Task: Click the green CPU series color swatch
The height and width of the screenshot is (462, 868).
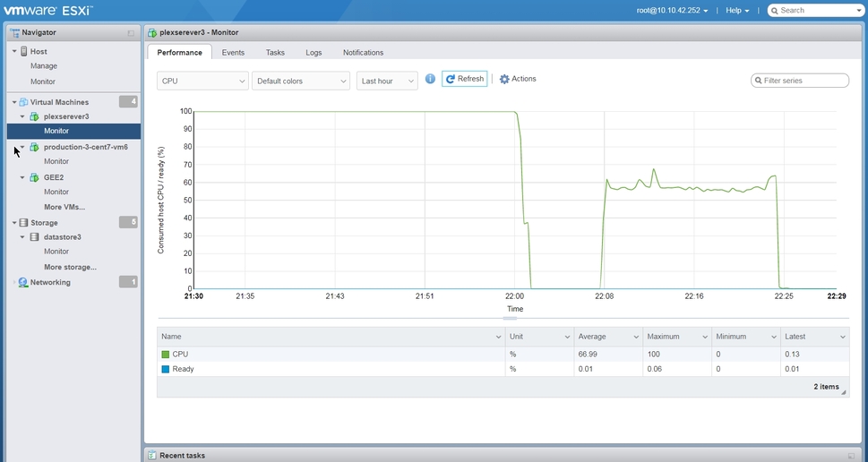Action: (x=166, y=354)
